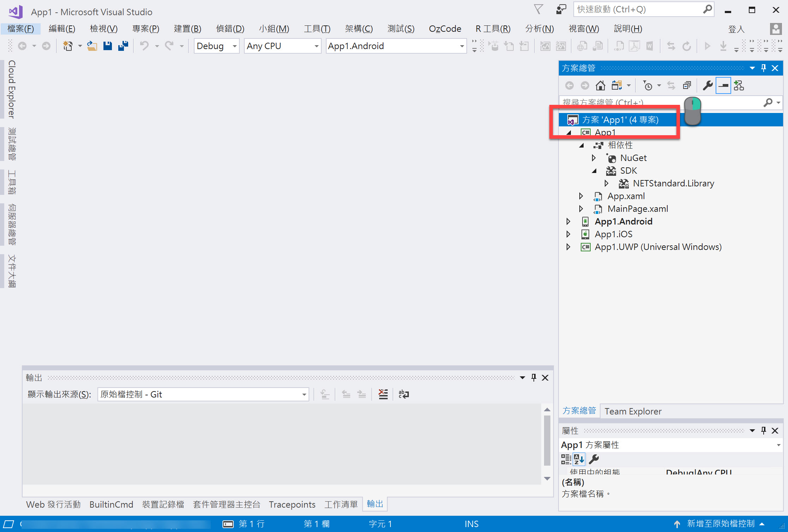Open the 檔案(F) menu

click(x=21, y=29)
